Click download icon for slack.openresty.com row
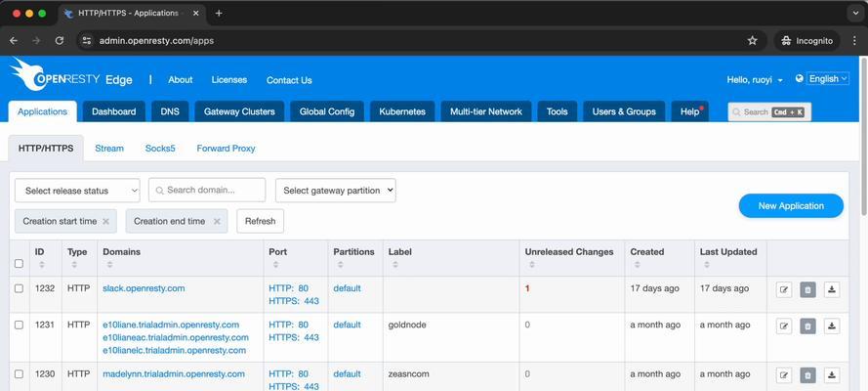 click(832, 289)
